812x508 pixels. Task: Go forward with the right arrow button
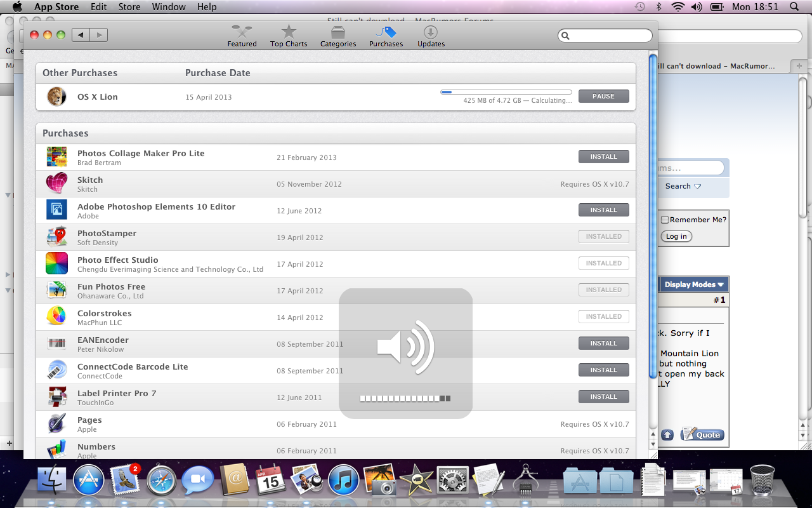[x=98, y=35]
